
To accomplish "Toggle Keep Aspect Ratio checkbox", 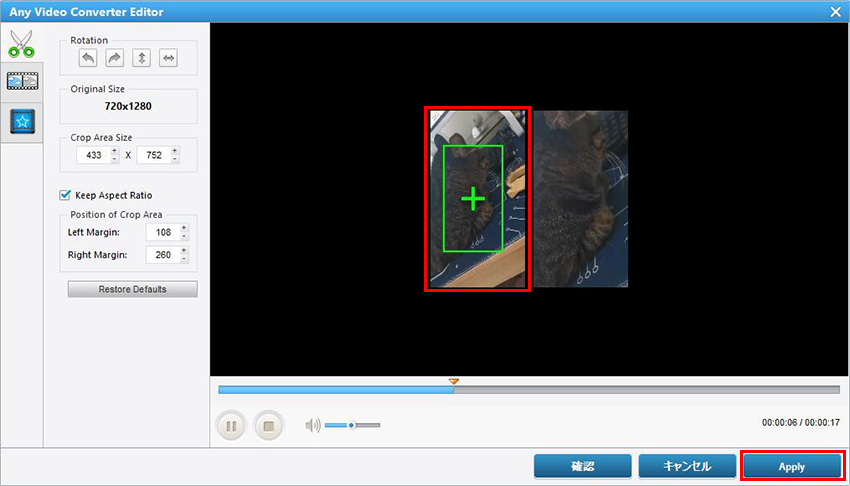I will tap(65, 195).
